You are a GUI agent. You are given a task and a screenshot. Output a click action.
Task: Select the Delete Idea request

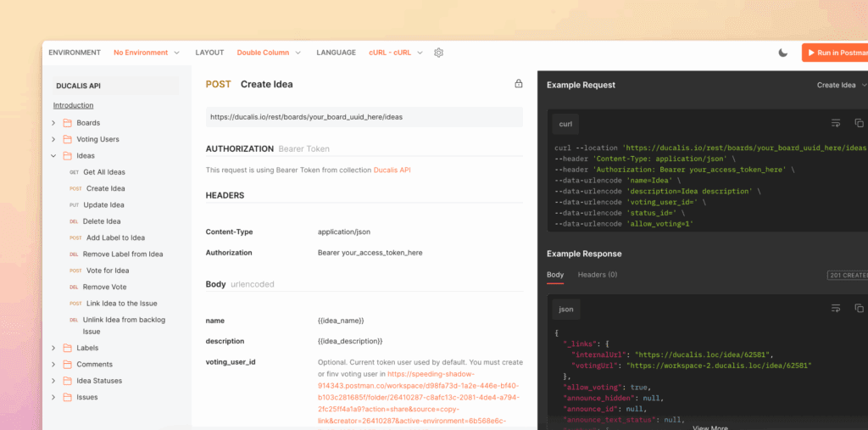click(x=102, y=221)
